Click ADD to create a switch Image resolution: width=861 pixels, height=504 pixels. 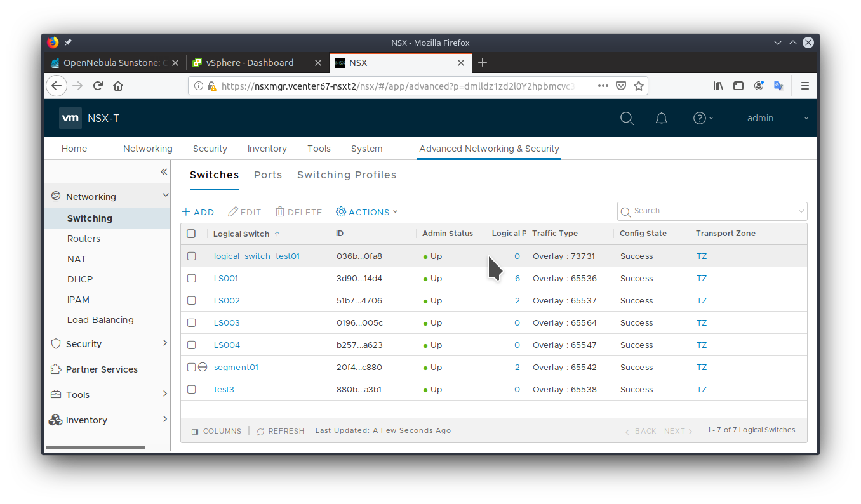tap(198, 212)
